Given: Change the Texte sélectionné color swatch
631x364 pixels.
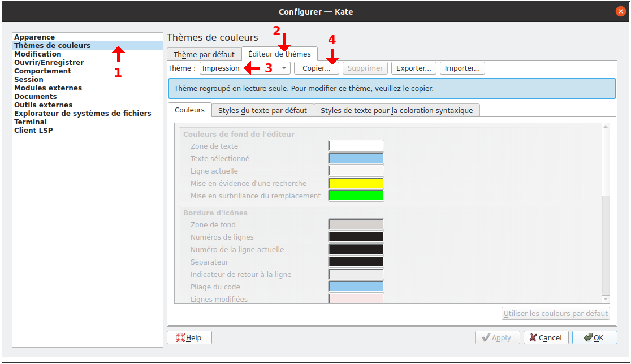Looking at the screenshot, I should (x=356, y=158).
